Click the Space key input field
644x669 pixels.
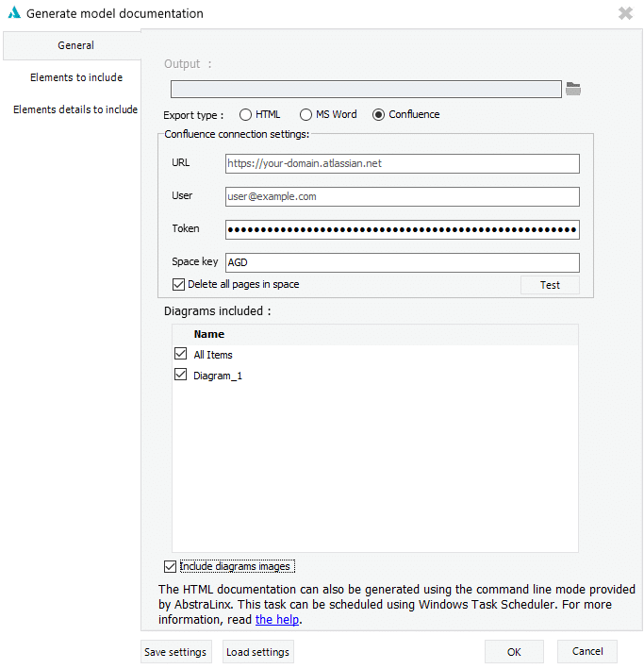coord(402,263)
